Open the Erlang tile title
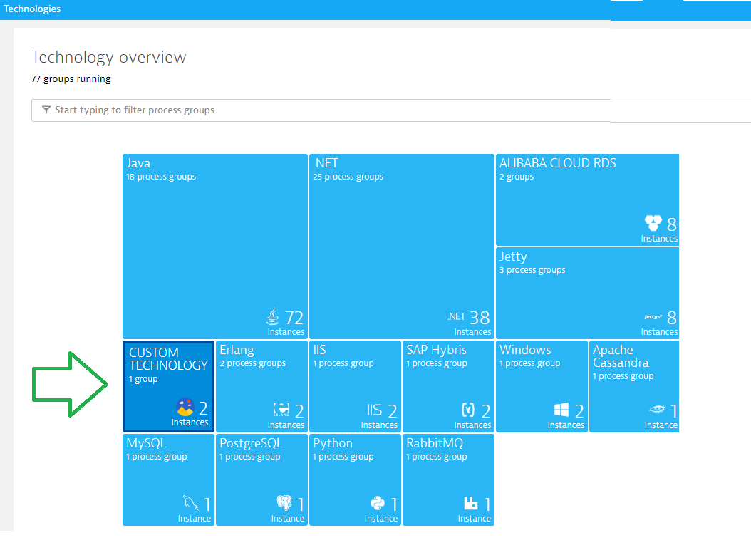 pyautogui.click(x=237, y=351)
